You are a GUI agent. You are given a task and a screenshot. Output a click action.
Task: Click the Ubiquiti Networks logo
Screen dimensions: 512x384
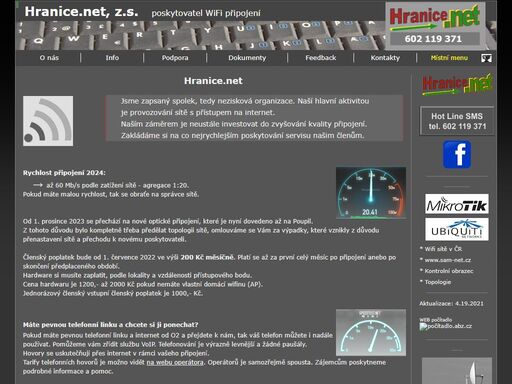(457, 229)
